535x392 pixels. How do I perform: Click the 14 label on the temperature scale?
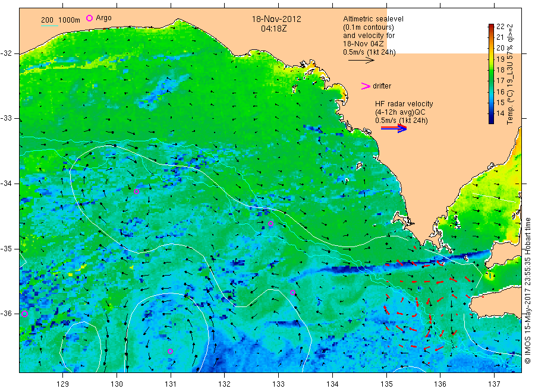(x=500, y=113)
